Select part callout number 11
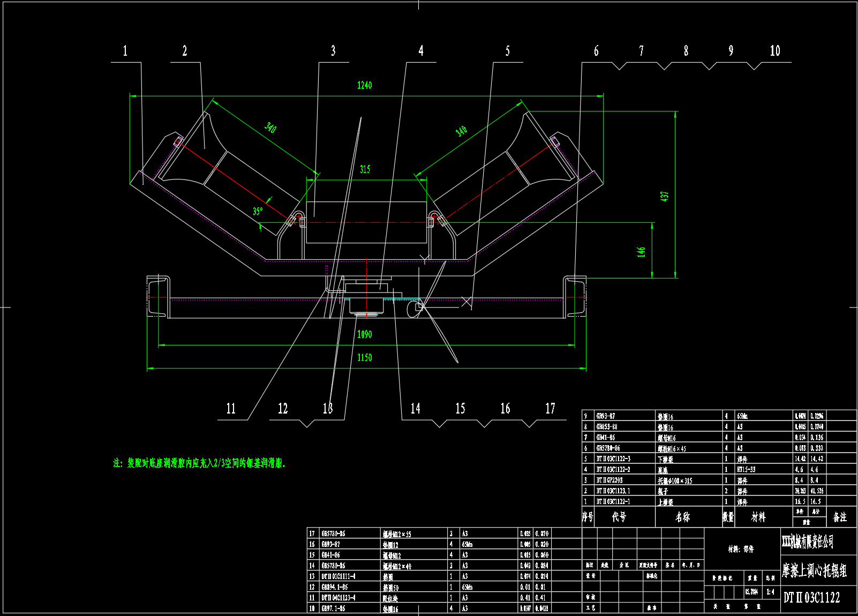 (x=231, y=409)
